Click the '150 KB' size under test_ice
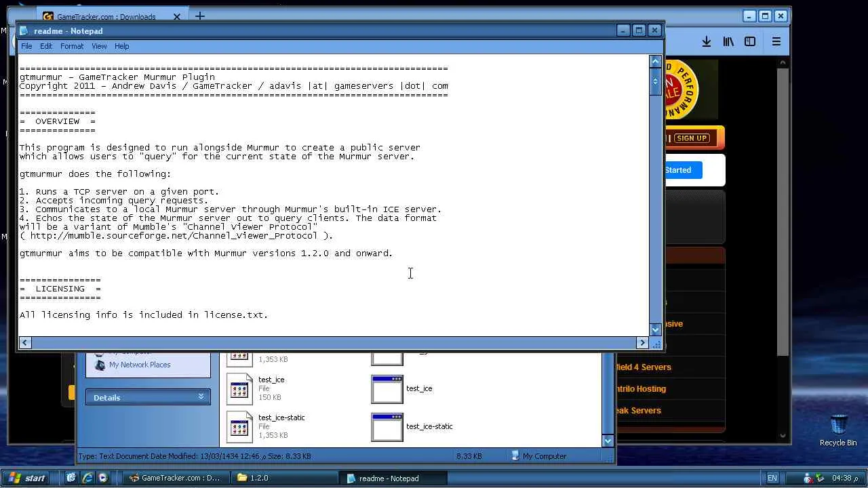Viewport: 868px width, 488px height. point(270,397)
